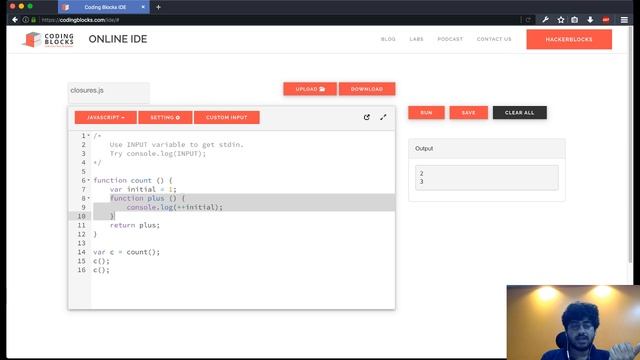Collapse function count fold arrow at line 6
The height and width of the screenshot is (360, 640).
click(89, 180)
